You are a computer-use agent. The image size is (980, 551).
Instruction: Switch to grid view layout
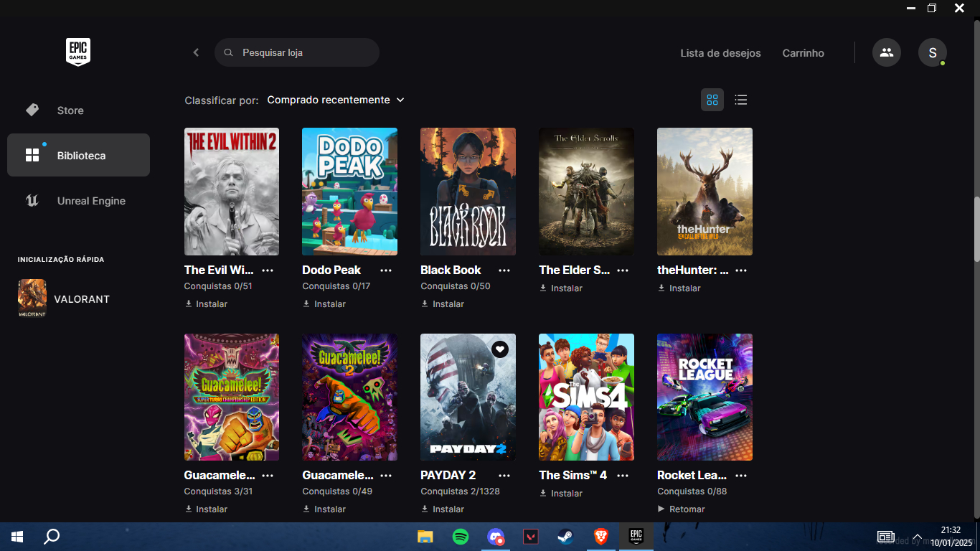pyautogui.click(x=712, y=100)
